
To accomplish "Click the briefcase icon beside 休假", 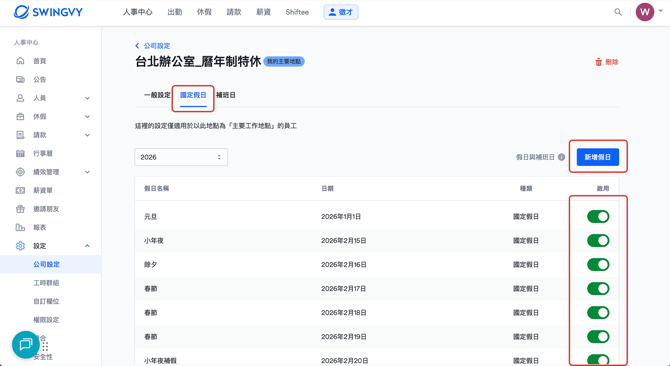I will tap(20, 116).
